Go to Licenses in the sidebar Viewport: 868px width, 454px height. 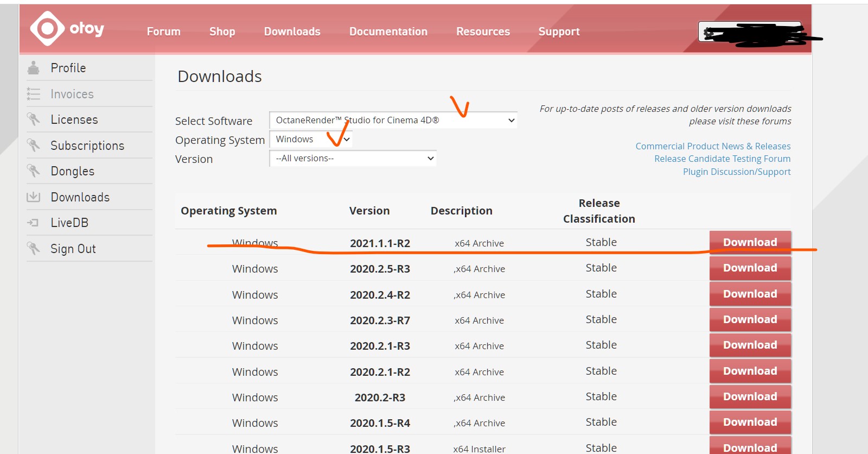pos(74,119)
